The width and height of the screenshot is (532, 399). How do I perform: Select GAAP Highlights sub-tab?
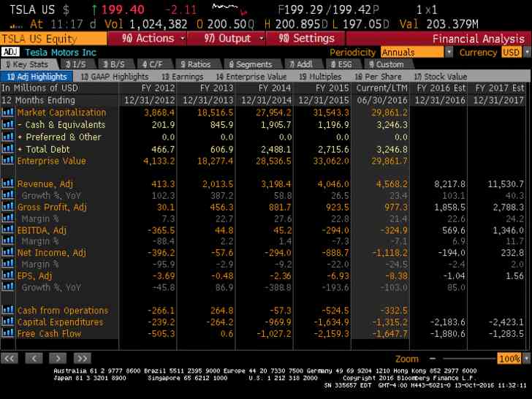click(115, 77)
